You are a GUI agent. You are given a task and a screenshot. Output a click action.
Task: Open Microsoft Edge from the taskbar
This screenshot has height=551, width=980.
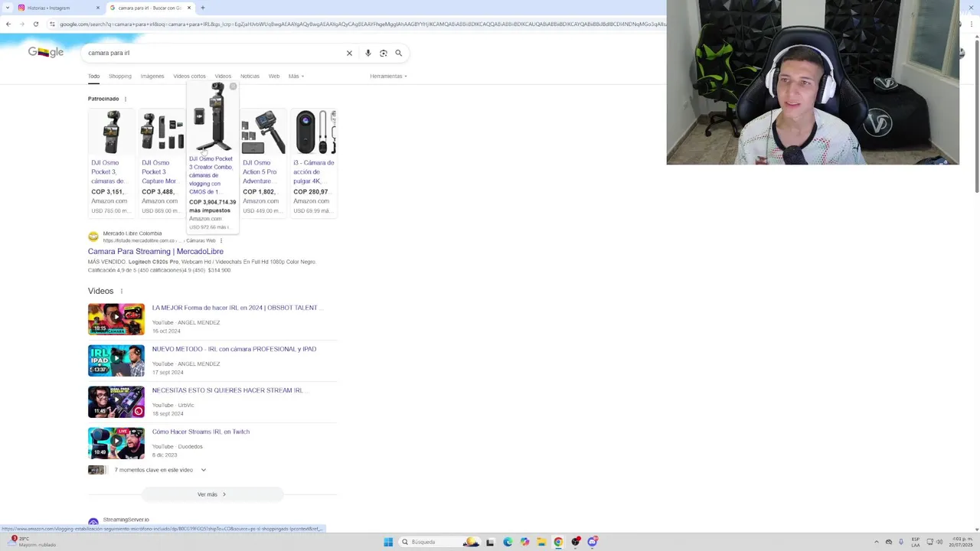508,542
